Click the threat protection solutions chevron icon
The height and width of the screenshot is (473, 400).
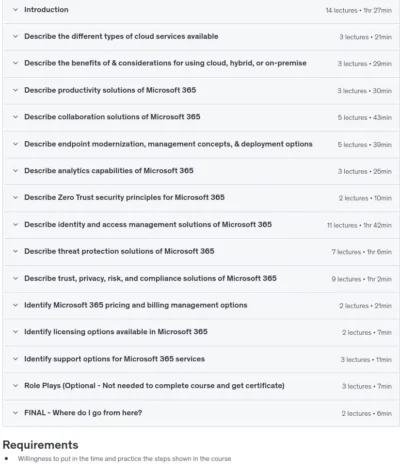15,251
